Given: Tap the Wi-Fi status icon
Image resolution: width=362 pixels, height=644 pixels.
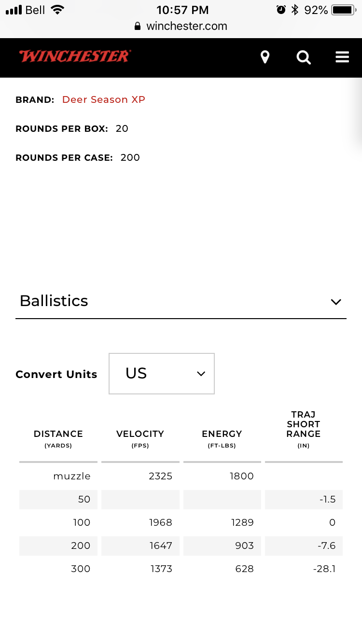Looking at the screenshot, I should [x=57, y=10].
